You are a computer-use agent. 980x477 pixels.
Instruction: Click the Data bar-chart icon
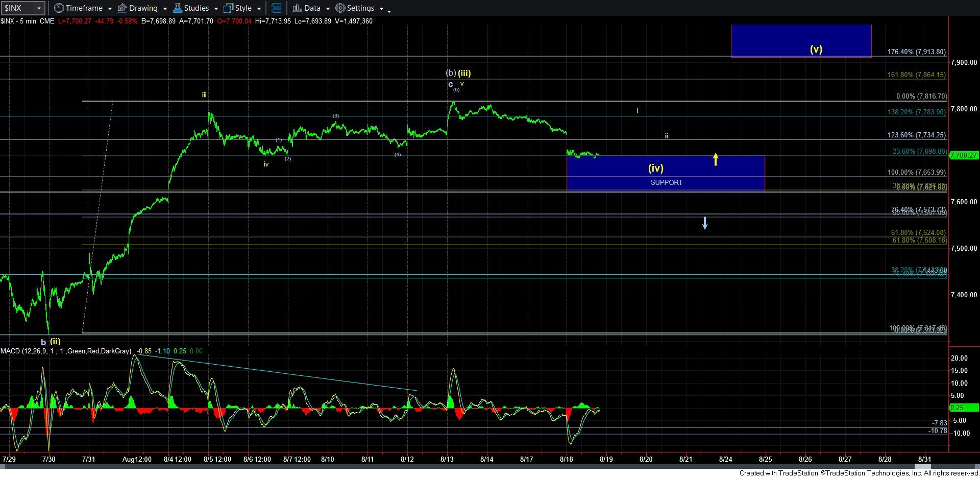(297, 8)
